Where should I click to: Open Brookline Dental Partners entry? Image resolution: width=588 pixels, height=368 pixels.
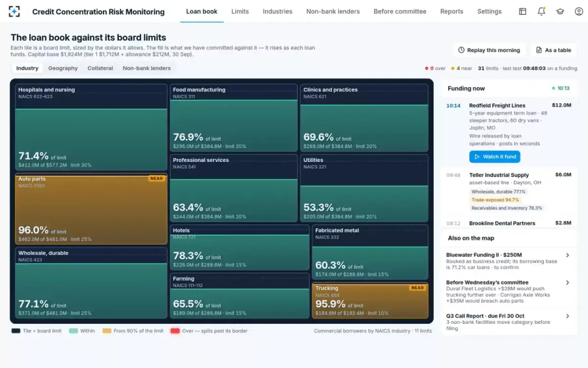point(509,223)
